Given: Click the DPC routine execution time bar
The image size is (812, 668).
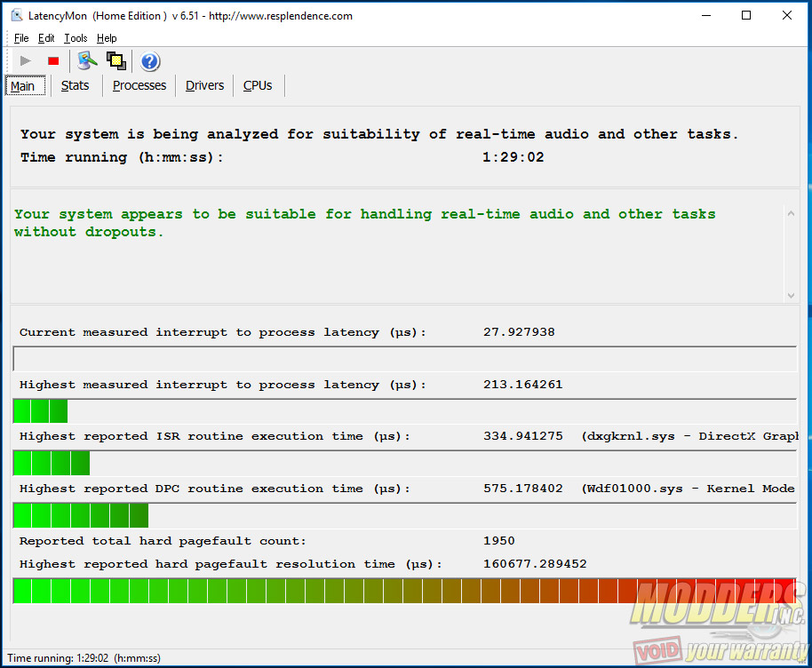Looking at the screenshot, I should pos(404,515).
